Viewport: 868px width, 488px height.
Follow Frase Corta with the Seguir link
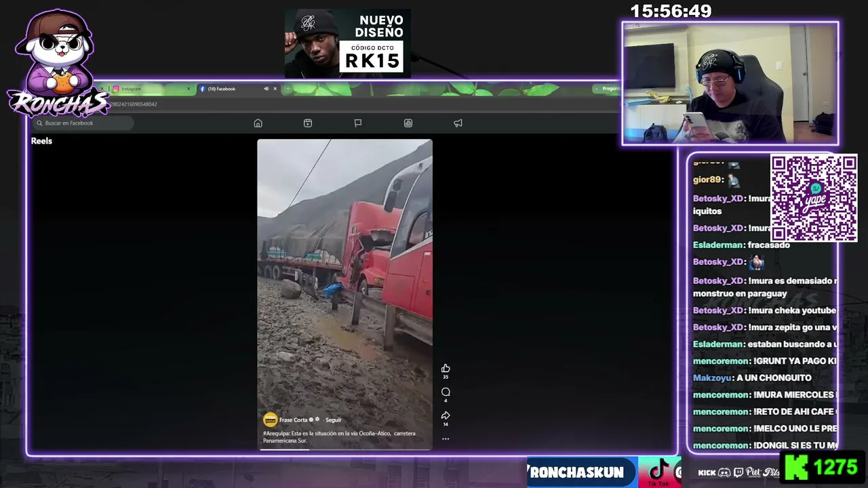pos(333,420)
